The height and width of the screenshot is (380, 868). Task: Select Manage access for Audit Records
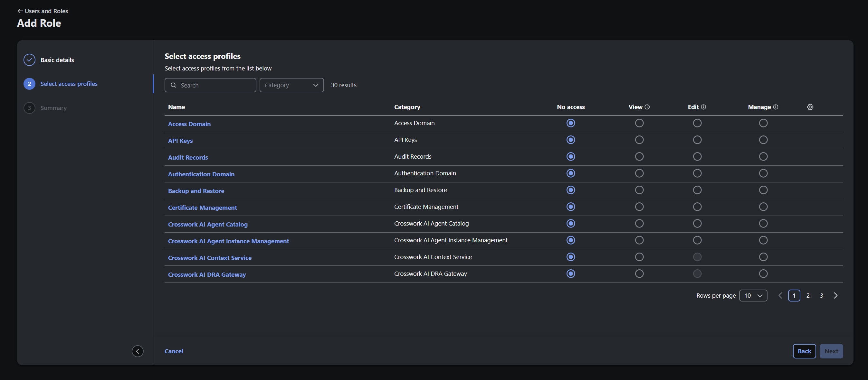tap(763, 156)
